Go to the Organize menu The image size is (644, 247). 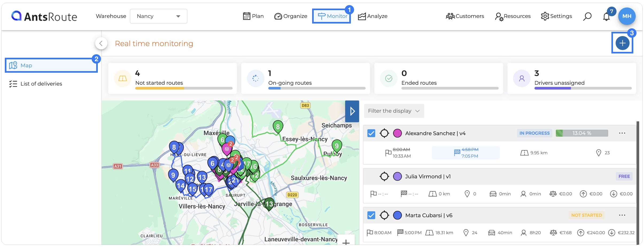tap(291, 16)
